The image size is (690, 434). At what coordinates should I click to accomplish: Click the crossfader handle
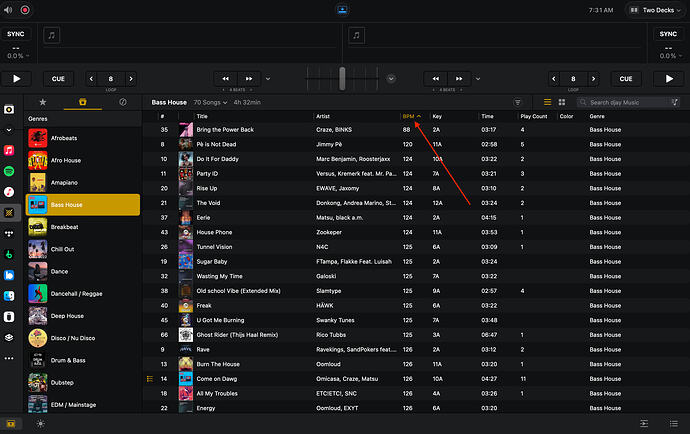tap(342, 79)
